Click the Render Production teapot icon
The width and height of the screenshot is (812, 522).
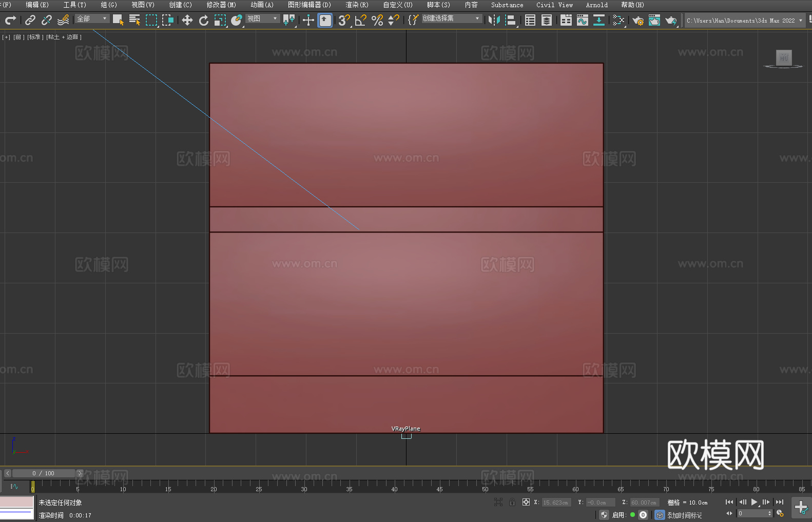[x=671, y=20]
